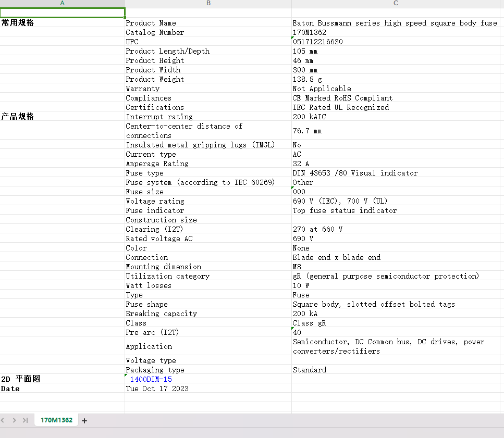The height and width of the screenshot is (438, 504).
Task: Select the 'Product Name' cell
Action: click(x=208, y=23)
